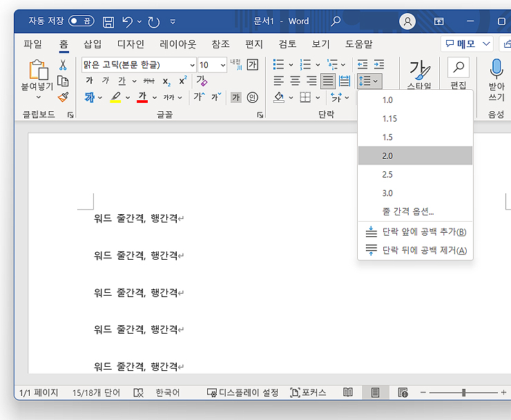The width and height of the screenshot is (511, 420).
Task: Toggle character shading 가 button
Action: [236, 97]
